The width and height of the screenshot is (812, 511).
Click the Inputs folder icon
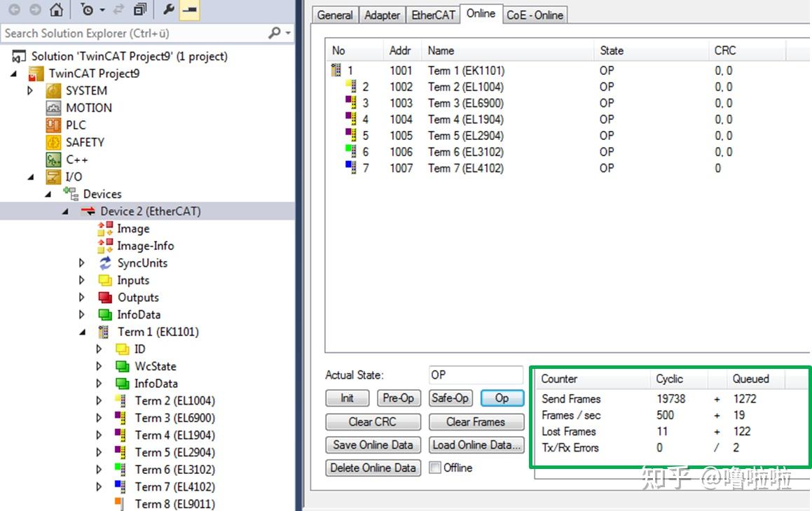coord(105,280)
